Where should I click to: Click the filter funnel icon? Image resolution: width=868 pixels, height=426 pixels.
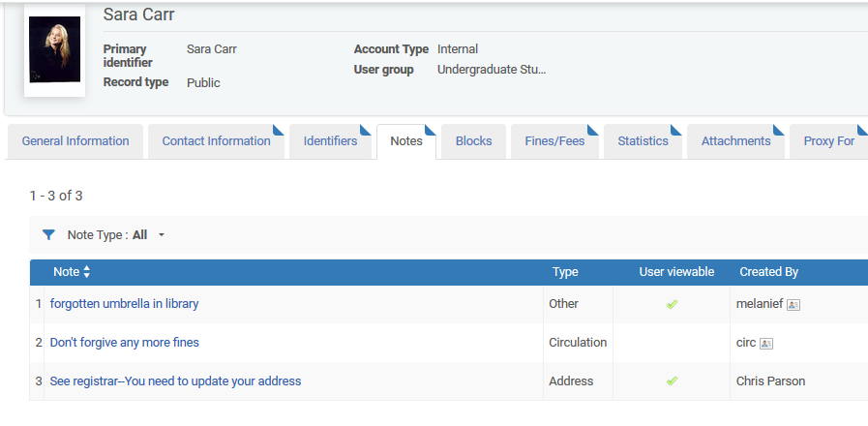pos(48,235)
